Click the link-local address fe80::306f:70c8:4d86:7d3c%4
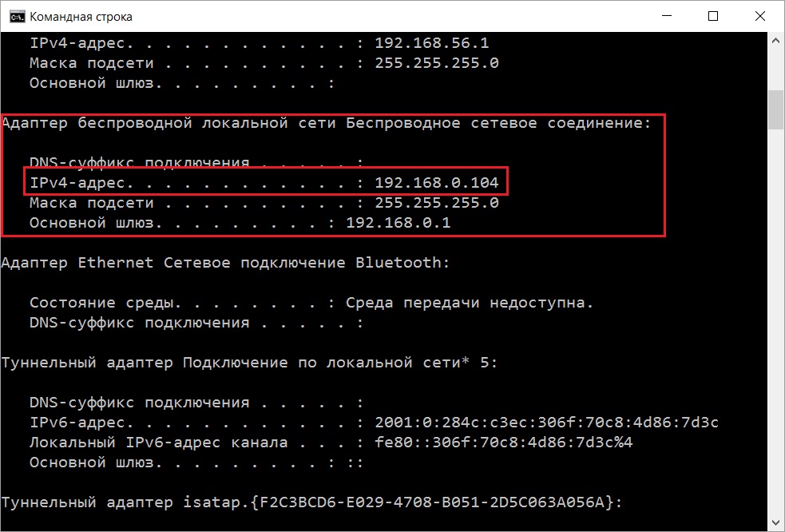This screenshot has height=532, width=785. pyautogui.click(x=504, y=443)
